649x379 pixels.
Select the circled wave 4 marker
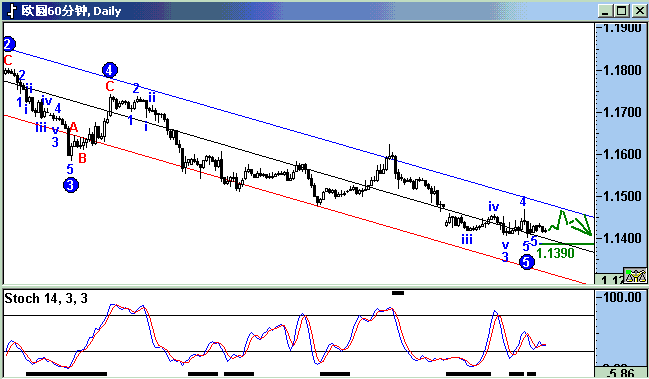[109, 70]
